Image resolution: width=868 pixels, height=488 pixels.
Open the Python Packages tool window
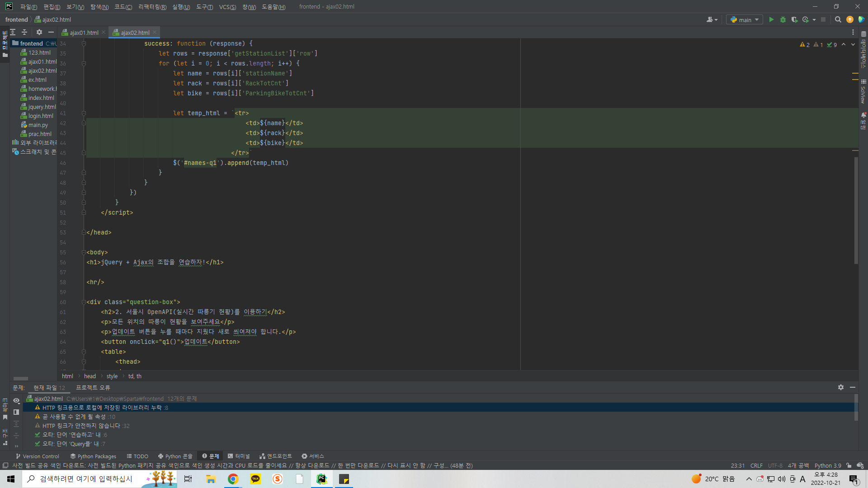93,456
